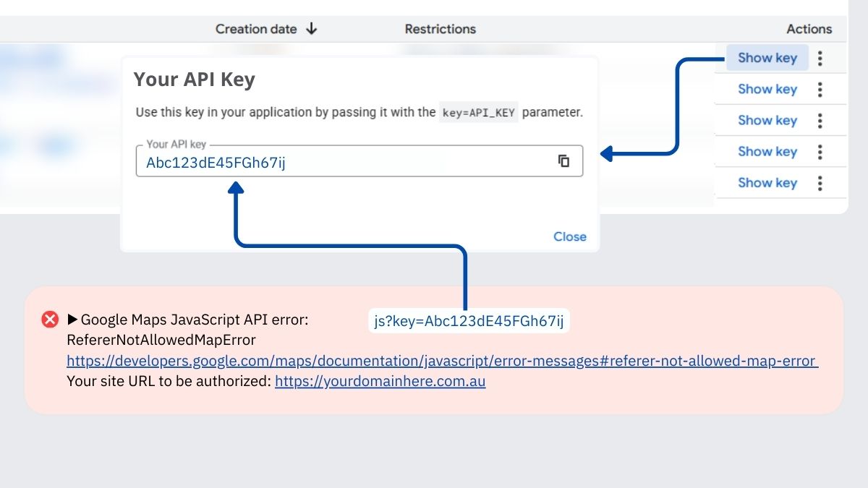Open the third row's three-dot actions menu
This screenshot has height=488, width=868.
(820, 120)
